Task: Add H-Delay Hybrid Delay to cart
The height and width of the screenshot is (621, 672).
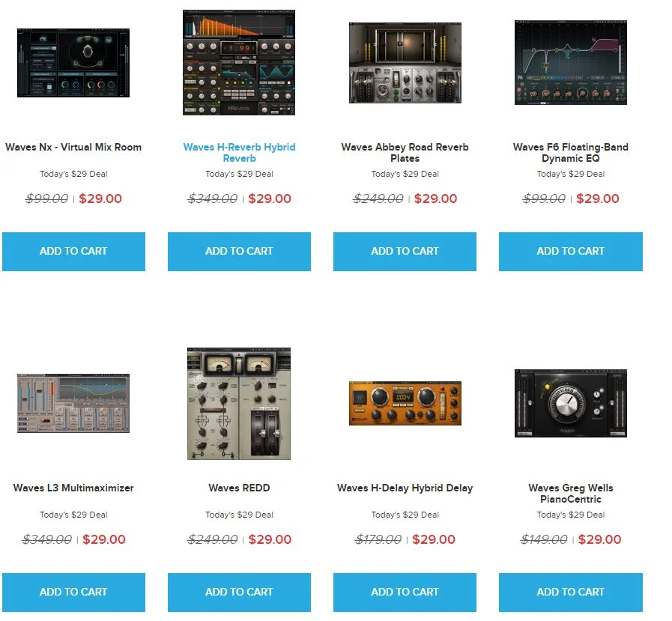Action: pos(405,593)
